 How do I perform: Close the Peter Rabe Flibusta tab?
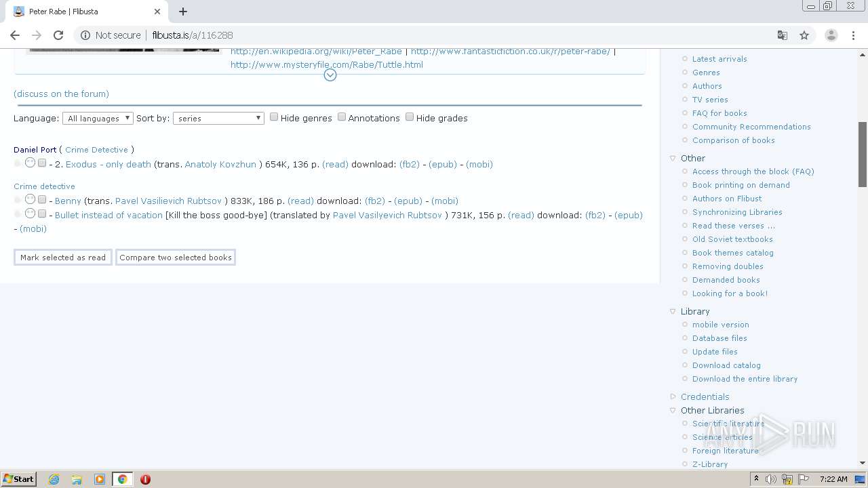[157, 12]
